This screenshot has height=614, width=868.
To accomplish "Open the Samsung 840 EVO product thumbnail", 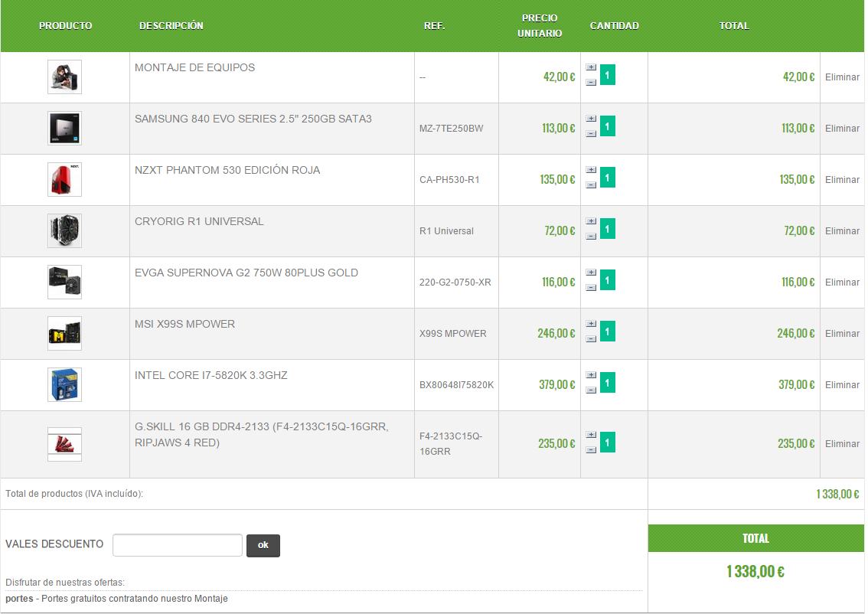I will (64, 129).
